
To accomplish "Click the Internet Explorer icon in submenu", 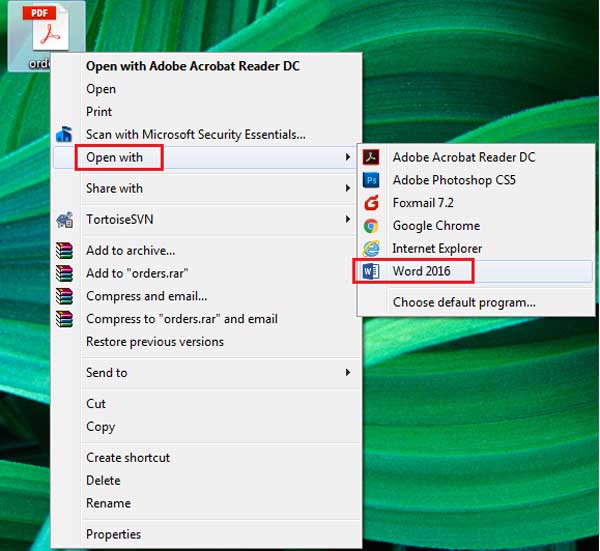I will pos(371,248).
